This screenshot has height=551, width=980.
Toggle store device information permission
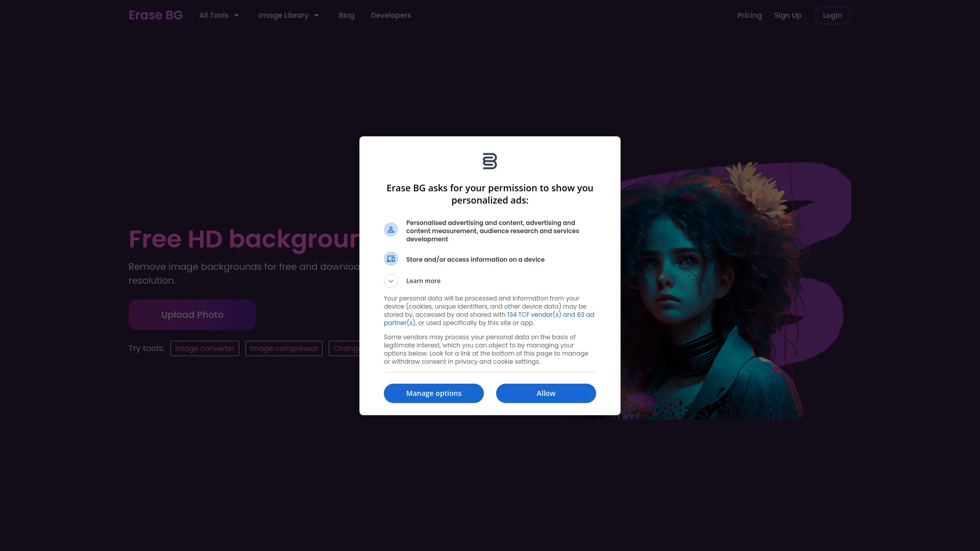coord(391,259)
